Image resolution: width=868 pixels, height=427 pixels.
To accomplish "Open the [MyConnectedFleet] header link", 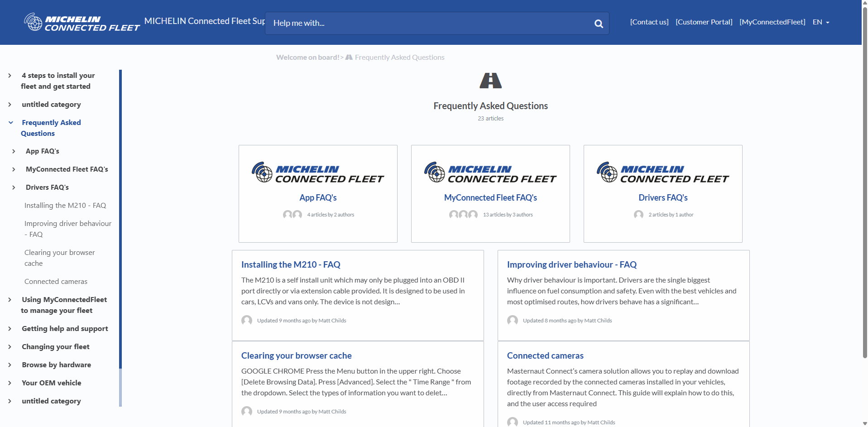I will [772, 22].
